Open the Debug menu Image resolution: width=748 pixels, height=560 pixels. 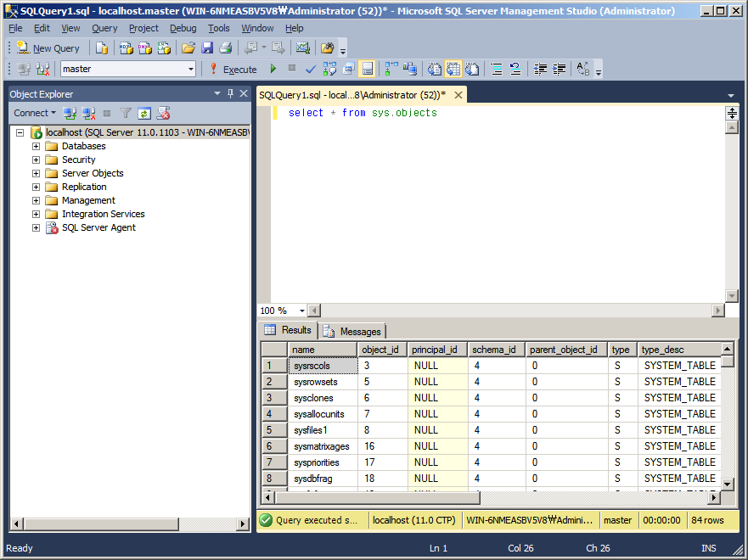183,28
